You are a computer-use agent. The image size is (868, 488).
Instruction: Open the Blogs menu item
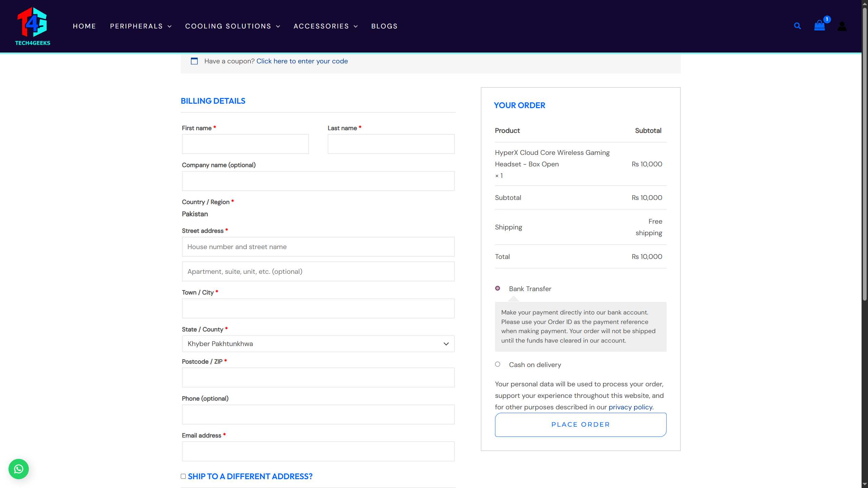point(384,26)
